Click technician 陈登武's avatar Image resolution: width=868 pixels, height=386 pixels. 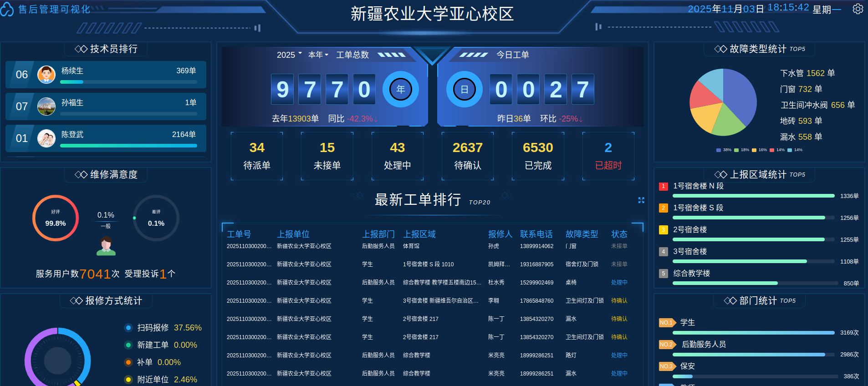[x=46, y=138]
